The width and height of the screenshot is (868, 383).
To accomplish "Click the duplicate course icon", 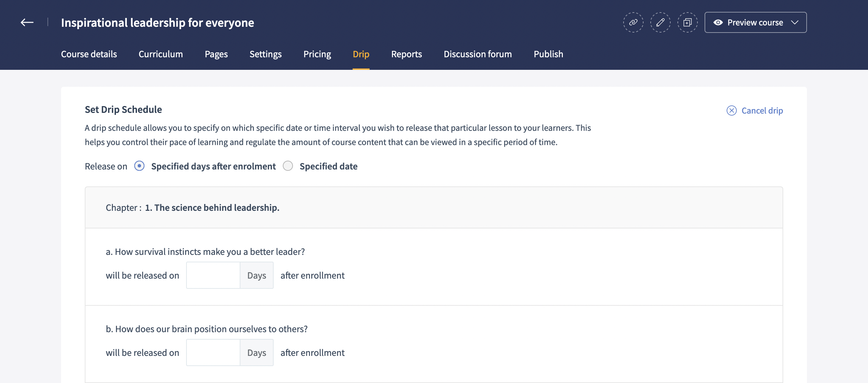I will coord(687,22).
